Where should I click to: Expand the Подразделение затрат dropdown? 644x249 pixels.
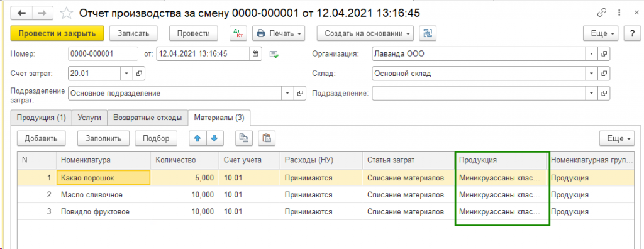point(287,93)
